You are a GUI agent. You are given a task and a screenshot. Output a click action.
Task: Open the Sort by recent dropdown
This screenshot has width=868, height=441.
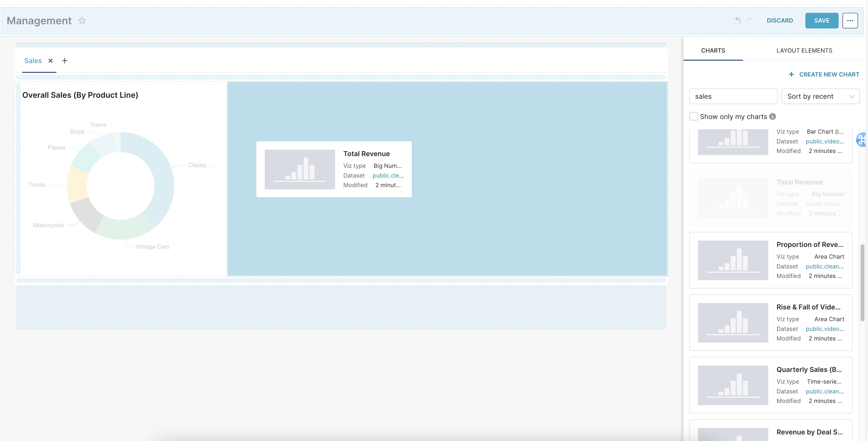(x=820, y=96)
